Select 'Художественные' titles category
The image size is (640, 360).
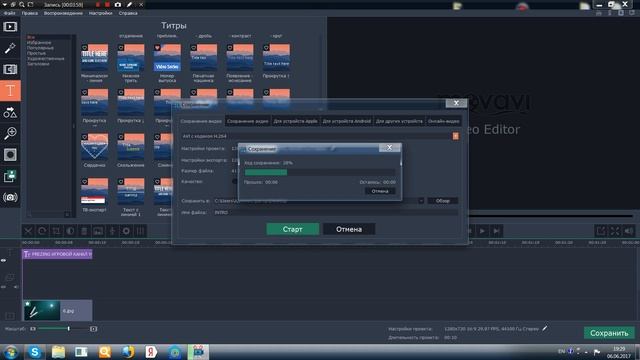pyautogui.click(x=45, y=58)
